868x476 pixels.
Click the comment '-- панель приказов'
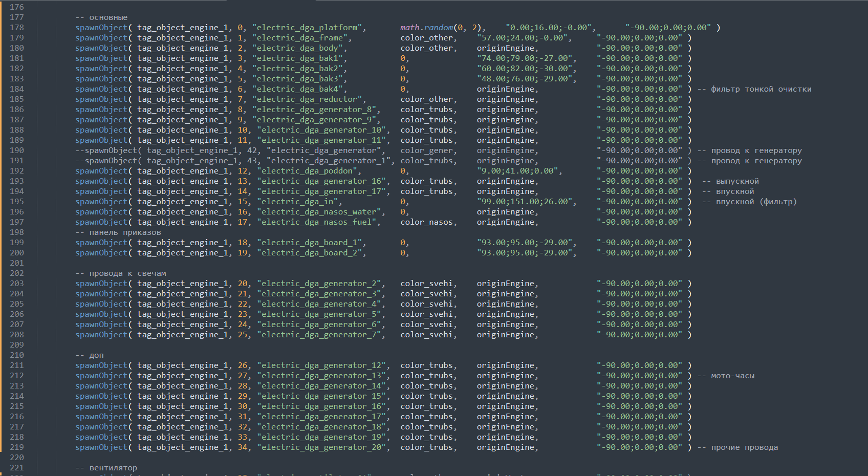tap(118, 232)
